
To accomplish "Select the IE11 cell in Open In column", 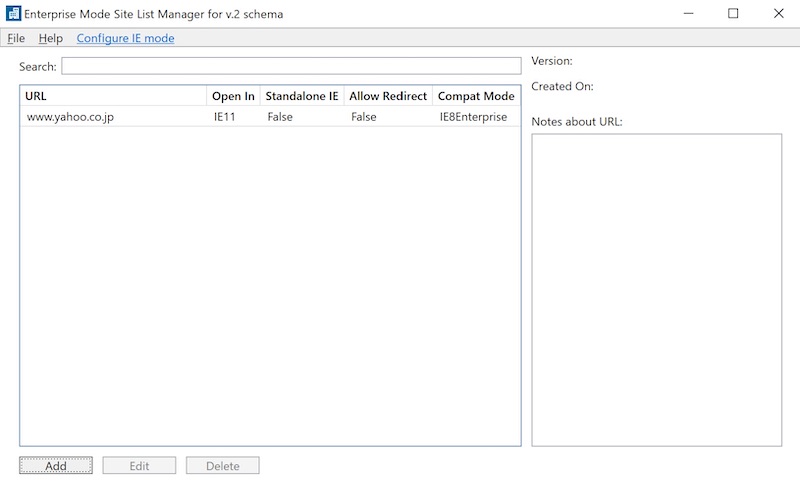I will point(224,117).
